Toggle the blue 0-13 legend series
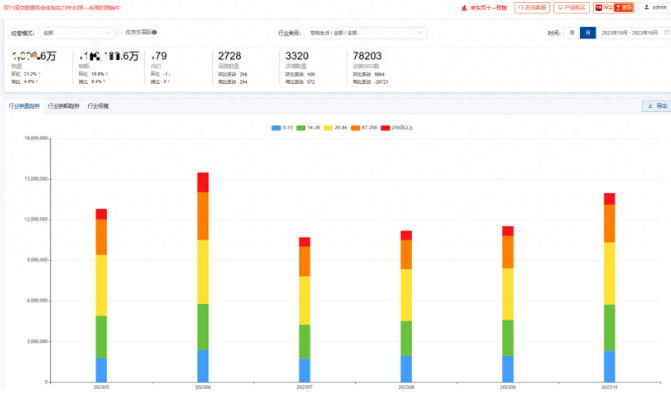Image resolution: width=671 pixels, height=393 pixels. [282, 128]
